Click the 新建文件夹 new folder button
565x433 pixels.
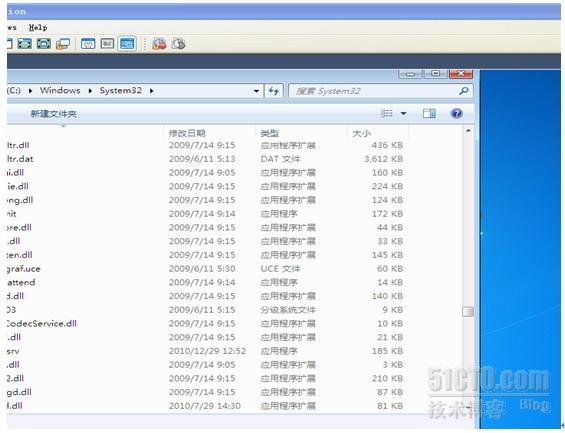click(54, 114)
